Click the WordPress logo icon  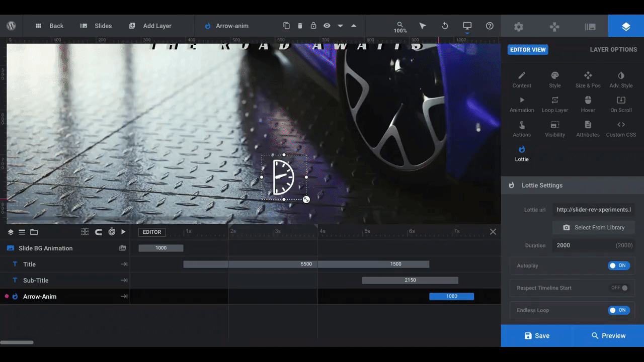click(11, 26)
